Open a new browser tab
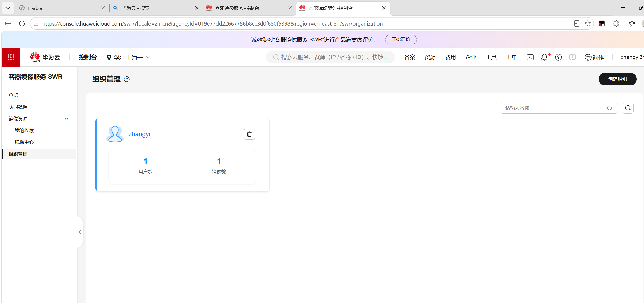Screen dimensions: 644x303 point(398,8)
